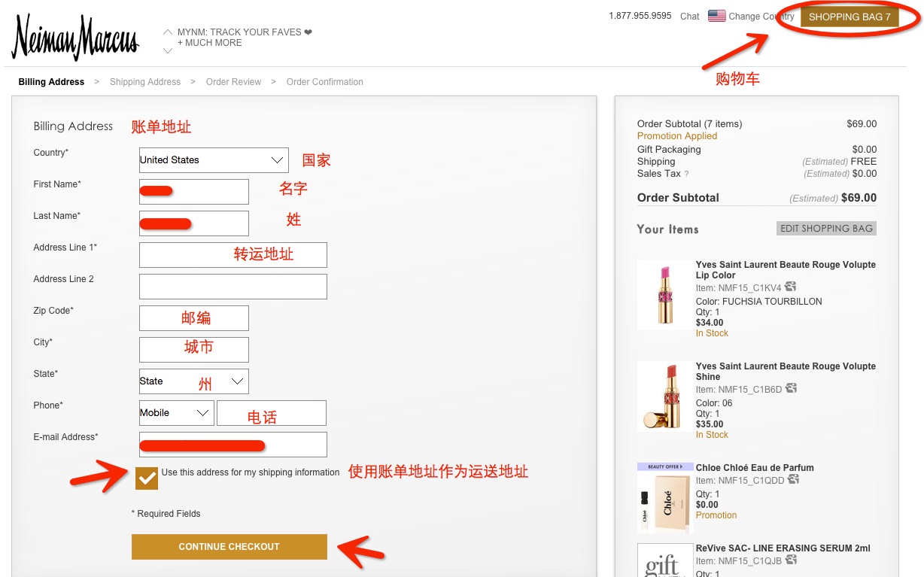Click Change Country link
The image size is (924, 577).
pyautogui.click(x=761, y=17)
